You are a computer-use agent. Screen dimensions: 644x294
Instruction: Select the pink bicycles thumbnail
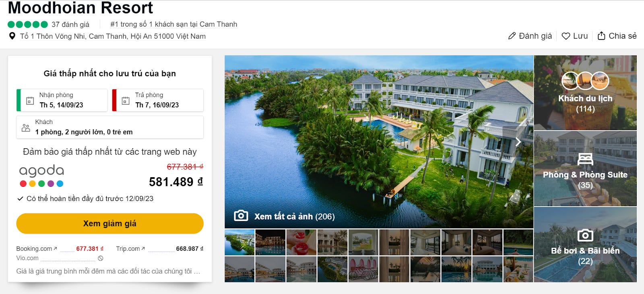363,269
